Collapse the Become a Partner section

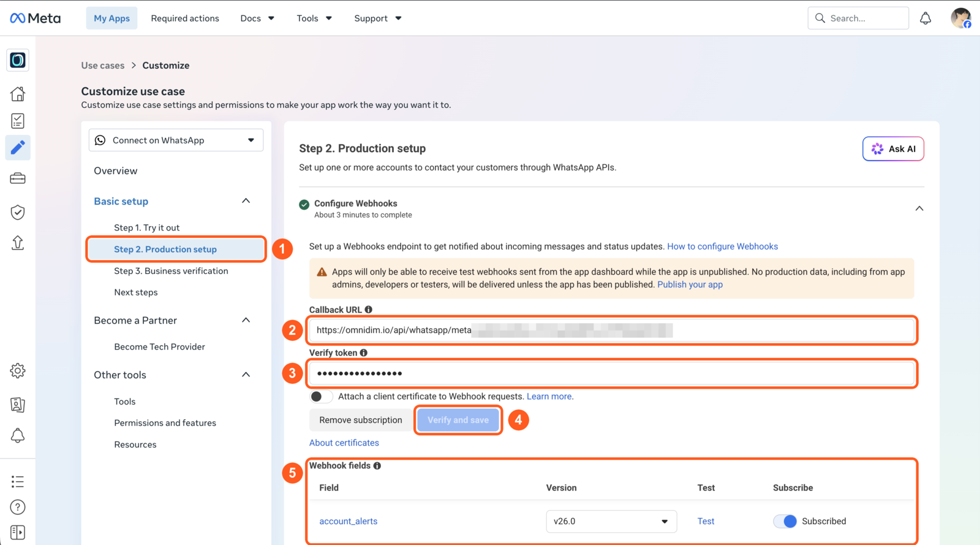[x=246, y=320]
